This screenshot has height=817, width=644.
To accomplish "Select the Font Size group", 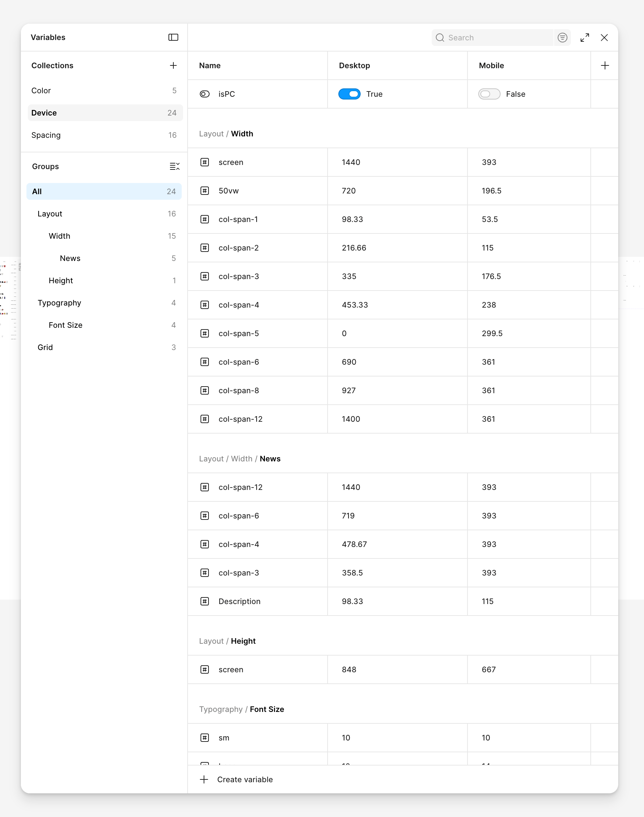I will point(104,325).
